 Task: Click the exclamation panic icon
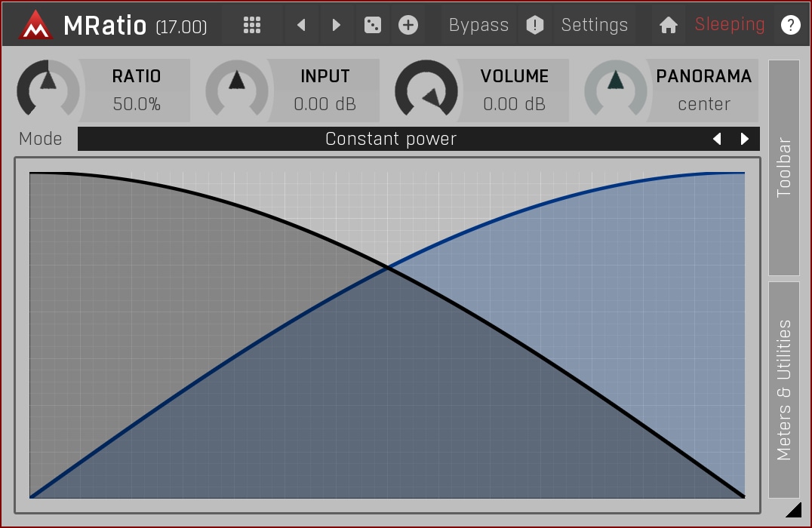(x=535, y=25)
